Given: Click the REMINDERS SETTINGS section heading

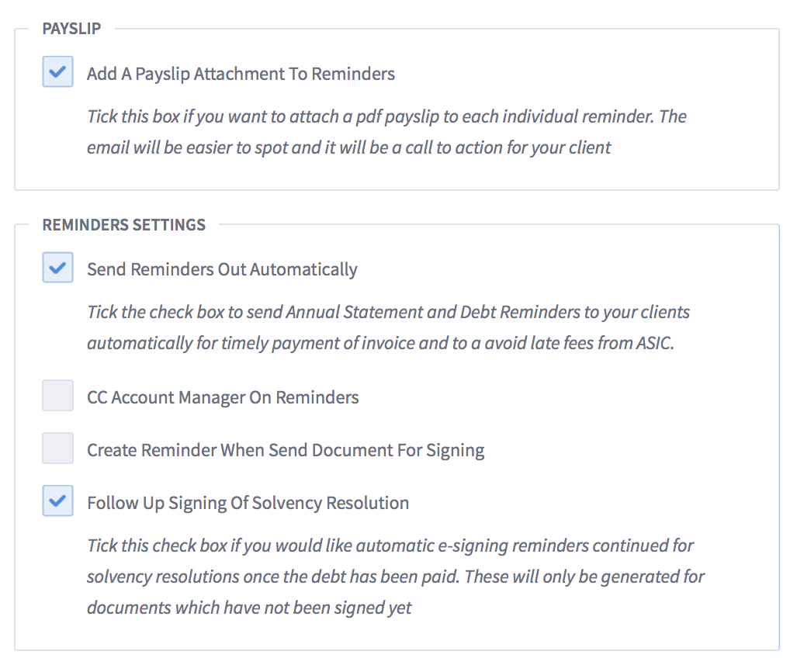Looking at the screenshot, I should pyautogui.click(x=124, y=225).
